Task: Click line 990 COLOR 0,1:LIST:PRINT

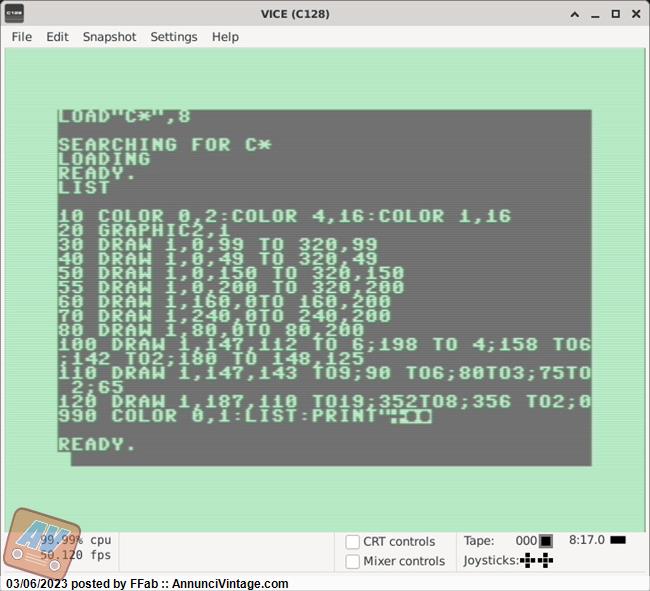Action: [245, 416]
